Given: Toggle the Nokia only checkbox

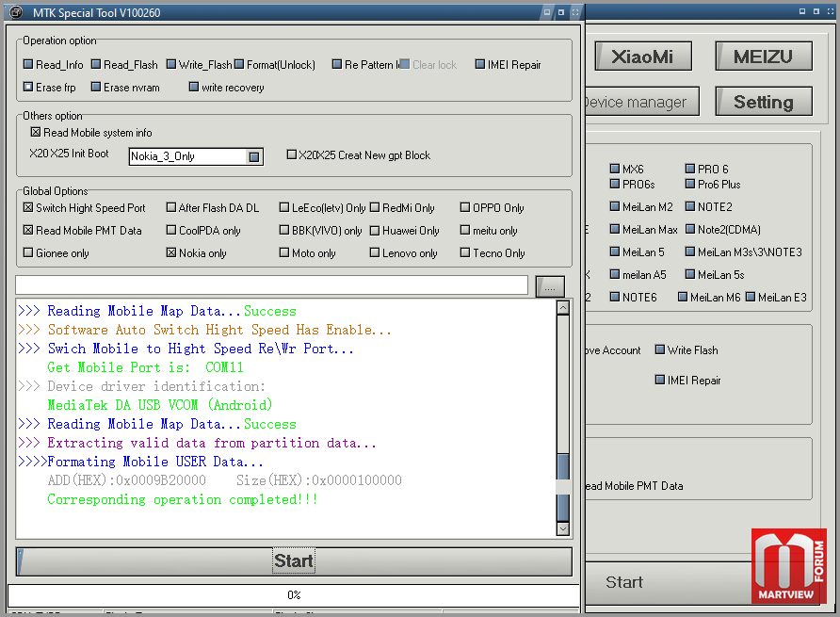Looking at the screenshot, I should 171,253.
